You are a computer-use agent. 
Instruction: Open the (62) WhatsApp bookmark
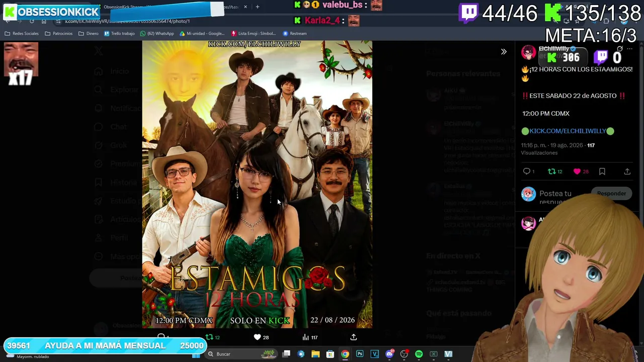tap(157, 34)
